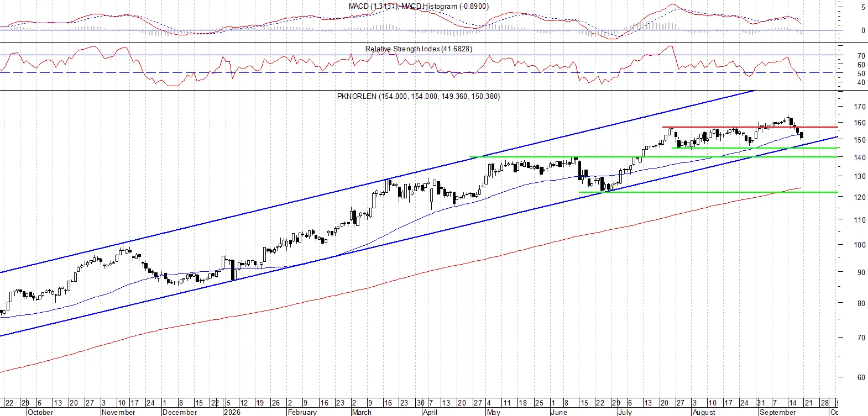Select the August month label
868x416 pixels.
[704, 412]
